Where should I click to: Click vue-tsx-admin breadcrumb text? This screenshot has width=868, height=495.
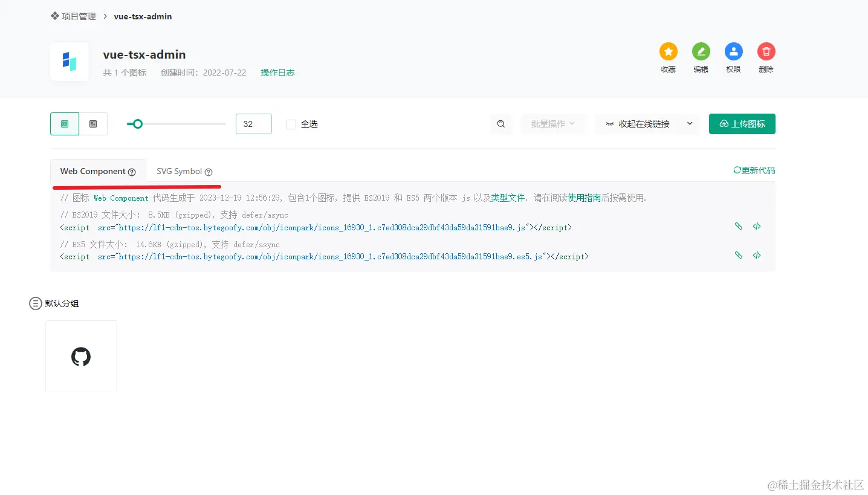click(x=143, y=16)
